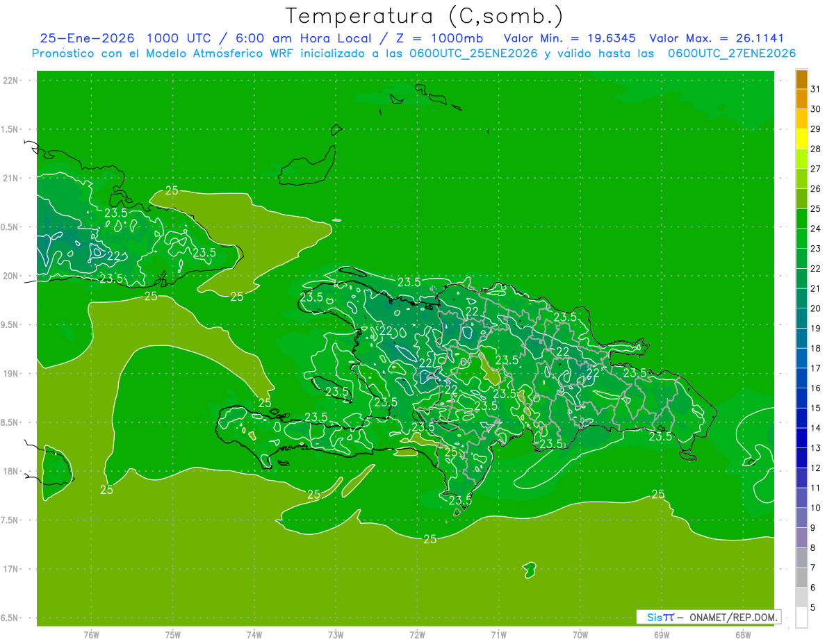Viewport: 834px width, 644px height.
Task: Click the "22N" latitude axis label
Action: (10, 81)
